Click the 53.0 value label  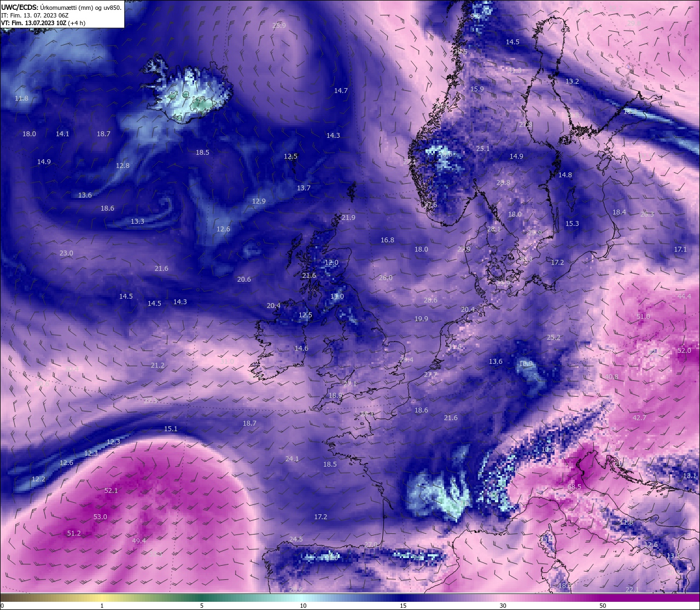coord(100,516)
